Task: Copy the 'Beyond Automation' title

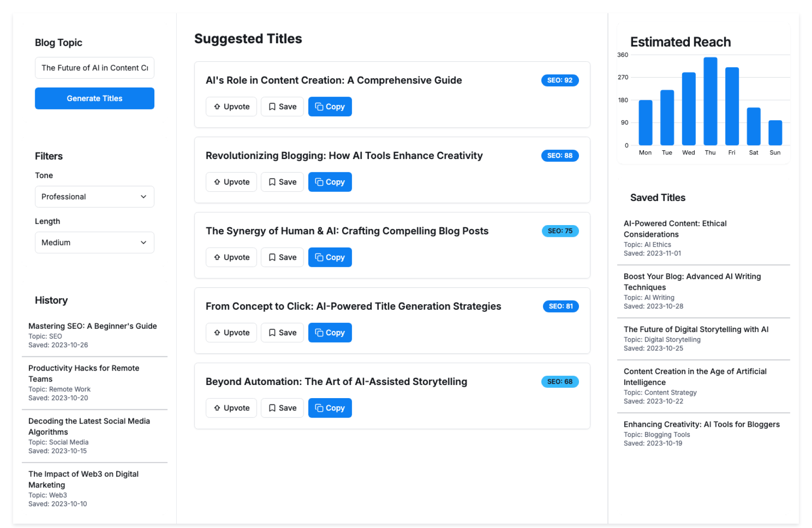Action: 329,408
